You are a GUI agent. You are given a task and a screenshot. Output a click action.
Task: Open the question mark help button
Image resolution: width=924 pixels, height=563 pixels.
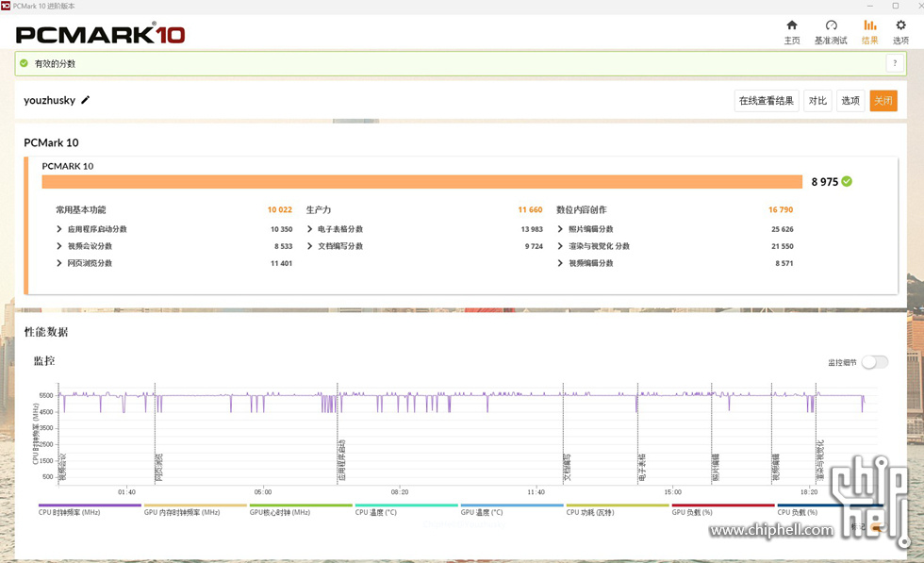tap(895, 63)
